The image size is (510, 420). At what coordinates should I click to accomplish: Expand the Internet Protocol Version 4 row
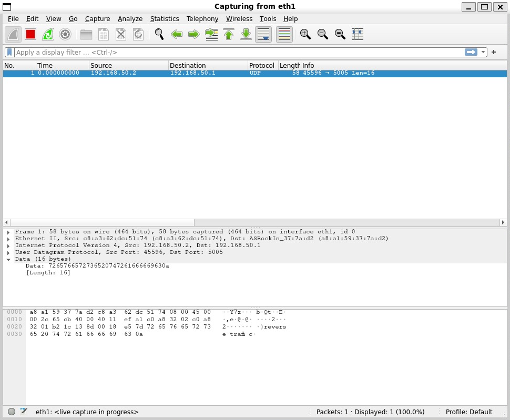8,245
